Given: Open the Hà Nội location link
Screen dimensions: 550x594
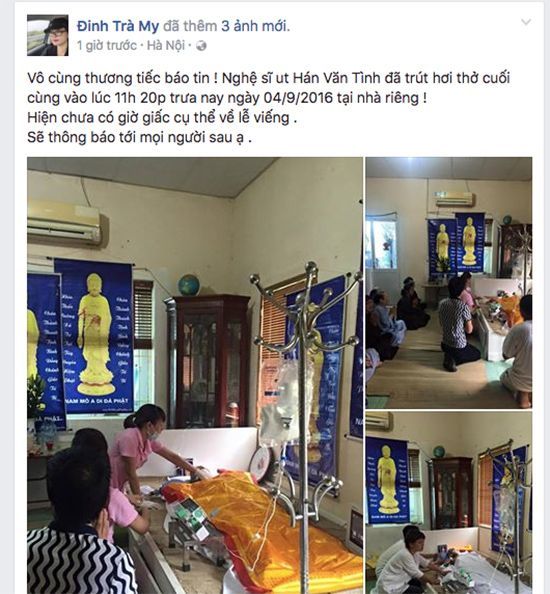Looking at the screenshot, I should [166, 46].
